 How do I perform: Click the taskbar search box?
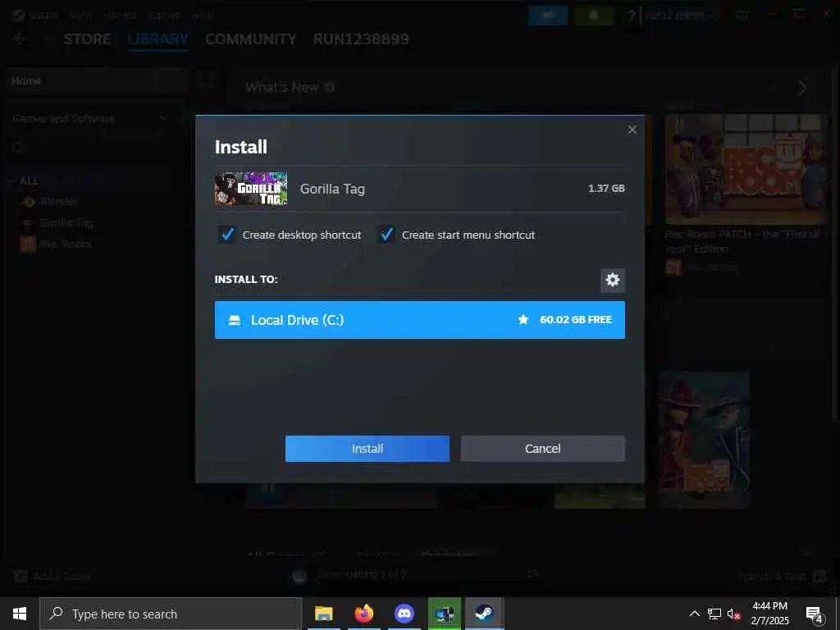171,614
